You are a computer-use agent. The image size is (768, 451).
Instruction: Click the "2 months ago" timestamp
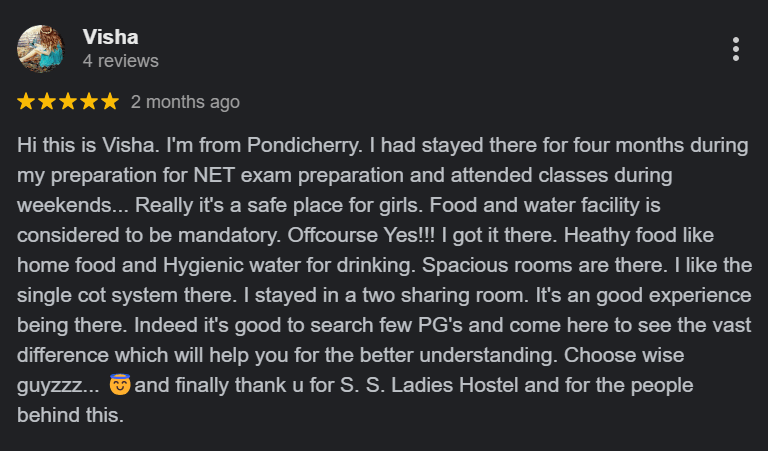pos(185,102)
